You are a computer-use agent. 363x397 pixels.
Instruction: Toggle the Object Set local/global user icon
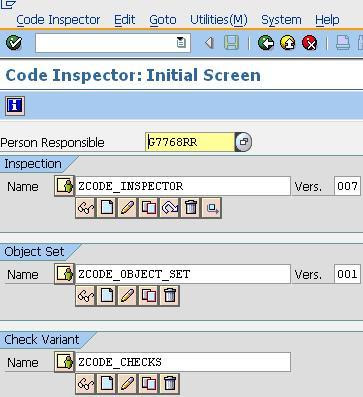pyautogui.click(x=64, y=274)
